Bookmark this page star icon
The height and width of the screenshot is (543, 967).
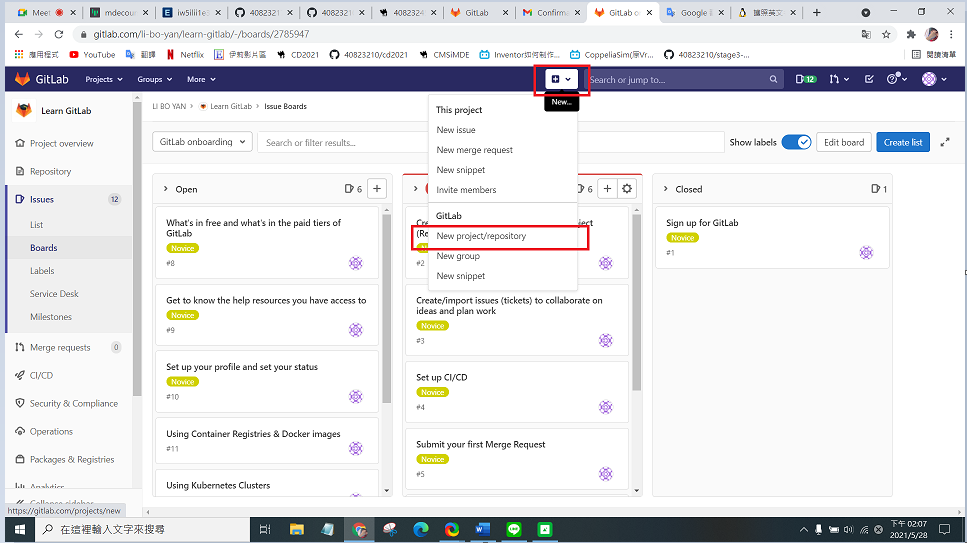886,34
